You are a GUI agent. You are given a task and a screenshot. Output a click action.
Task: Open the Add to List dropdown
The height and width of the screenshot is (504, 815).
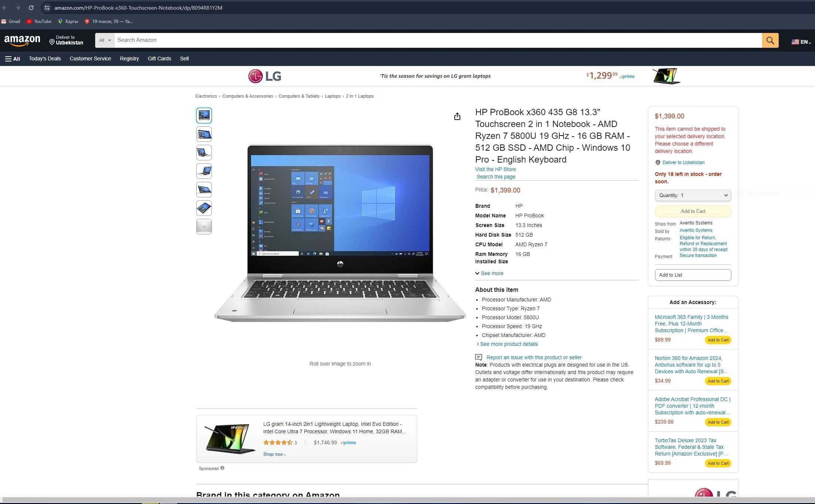tap(693, 275)
